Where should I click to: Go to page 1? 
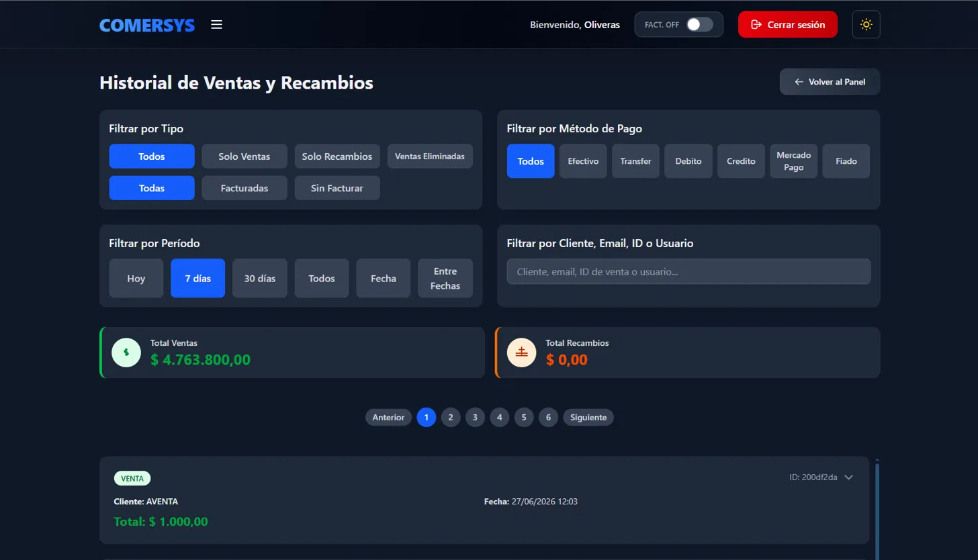[427, 417]
